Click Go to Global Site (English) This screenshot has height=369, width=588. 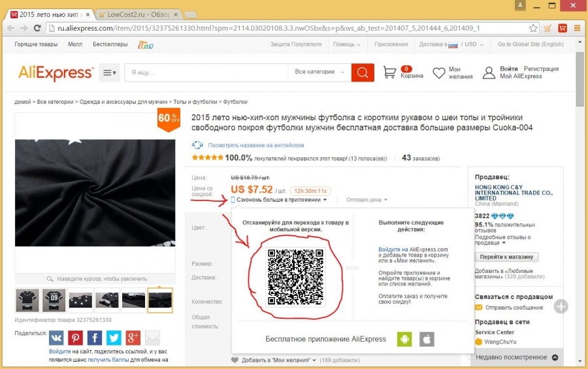click(x=531, y=44)
